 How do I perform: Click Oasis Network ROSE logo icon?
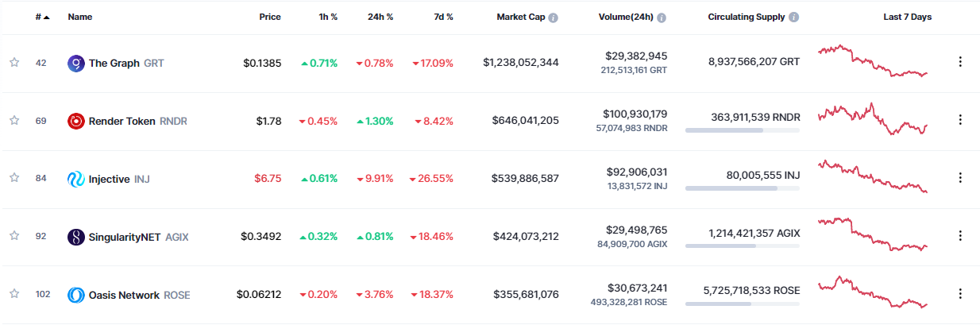point(75,295)
